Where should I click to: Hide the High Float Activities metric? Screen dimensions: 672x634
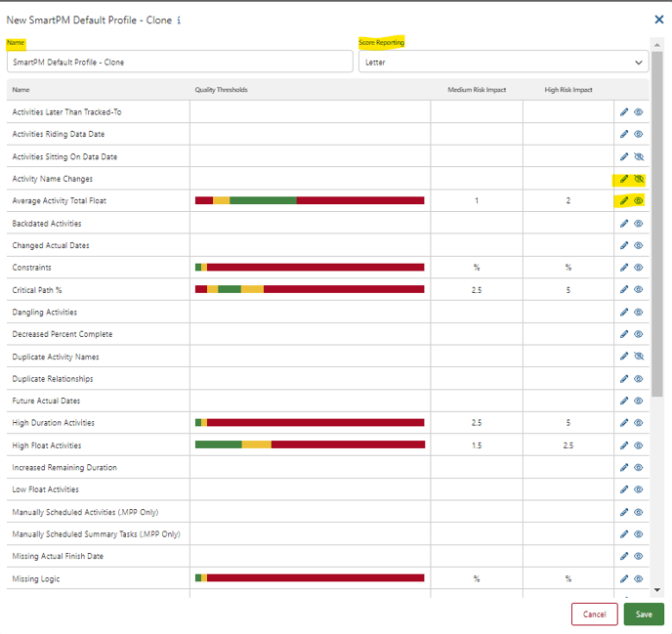639,445
